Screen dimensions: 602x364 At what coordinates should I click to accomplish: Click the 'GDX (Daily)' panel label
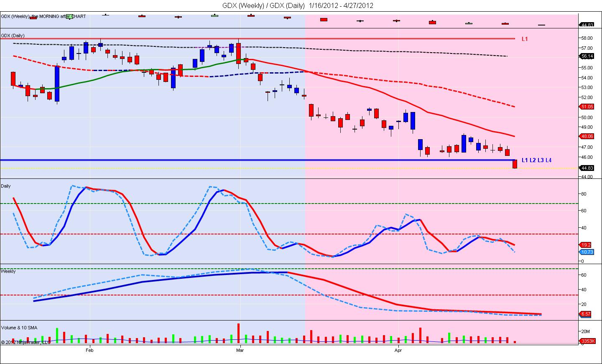click(13, 36)
